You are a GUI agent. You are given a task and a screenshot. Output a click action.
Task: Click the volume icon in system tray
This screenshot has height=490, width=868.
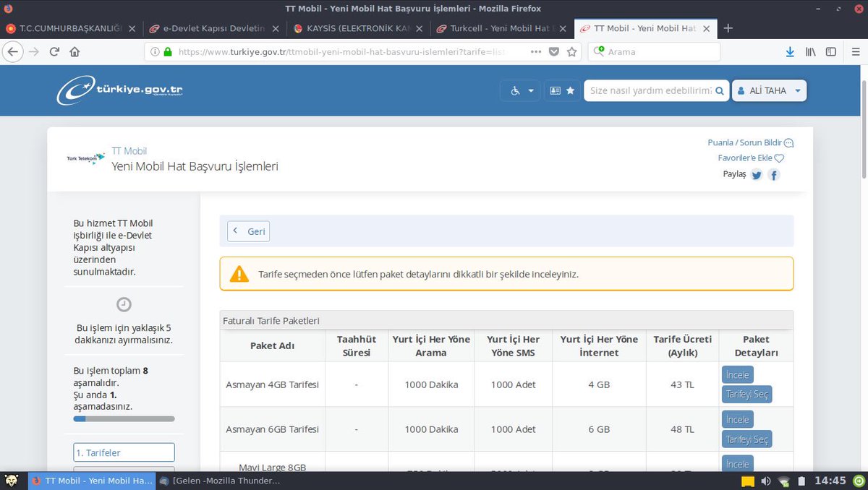coord(766,481)
